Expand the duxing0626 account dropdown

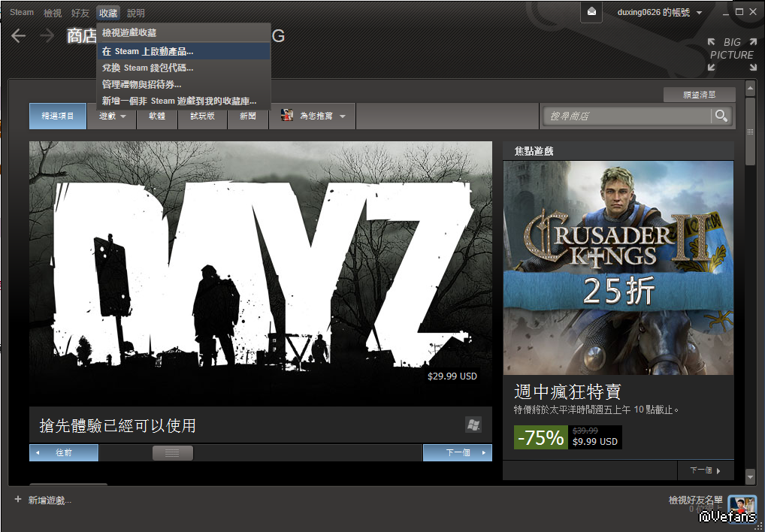coord(699,14)
